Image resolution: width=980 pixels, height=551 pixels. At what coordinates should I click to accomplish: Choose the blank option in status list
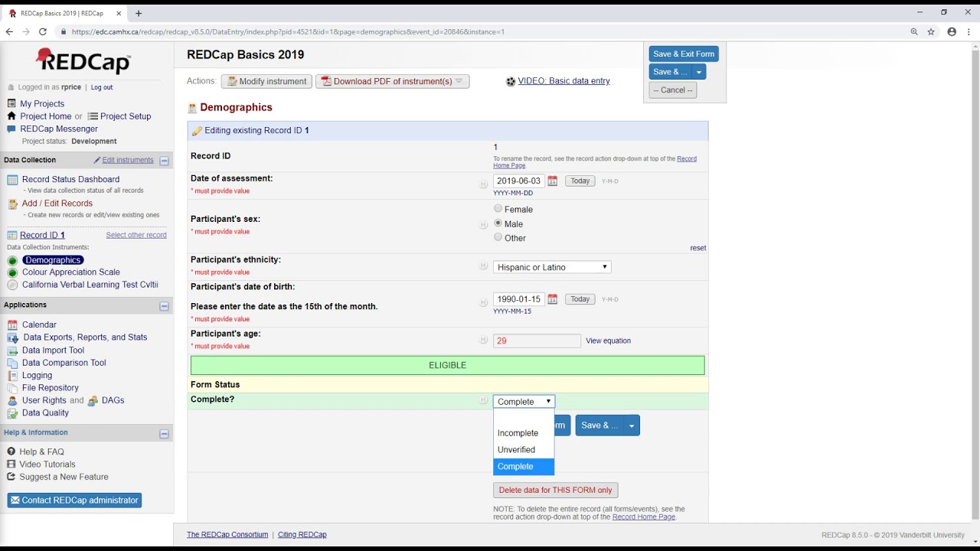click(524, 417)
